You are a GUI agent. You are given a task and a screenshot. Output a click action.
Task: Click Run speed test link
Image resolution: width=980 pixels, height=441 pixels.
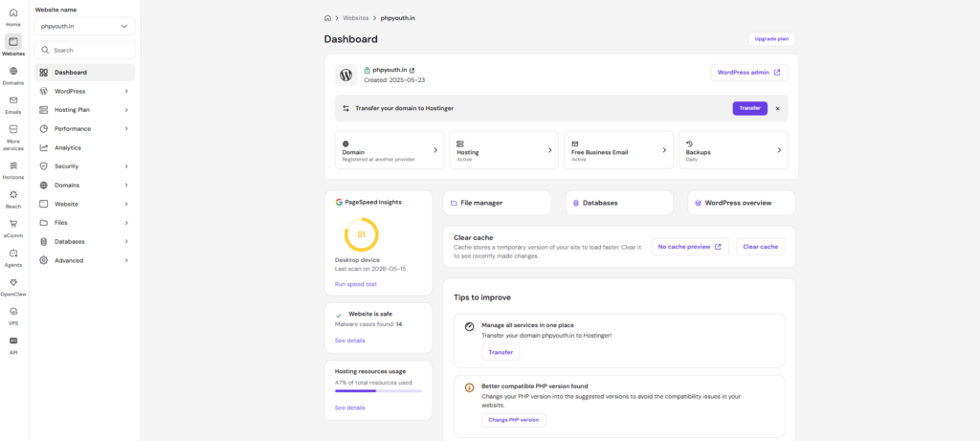pyautogui.click(x=356, y=284)
